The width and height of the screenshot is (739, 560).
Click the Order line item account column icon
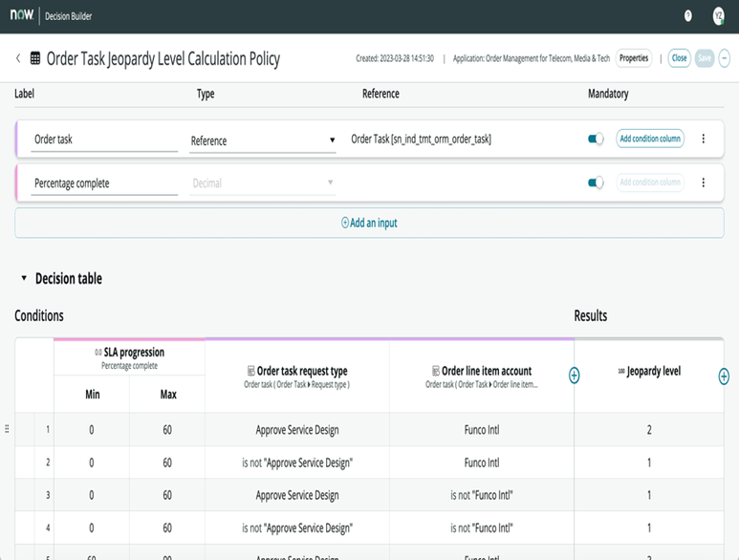point(436,371)
